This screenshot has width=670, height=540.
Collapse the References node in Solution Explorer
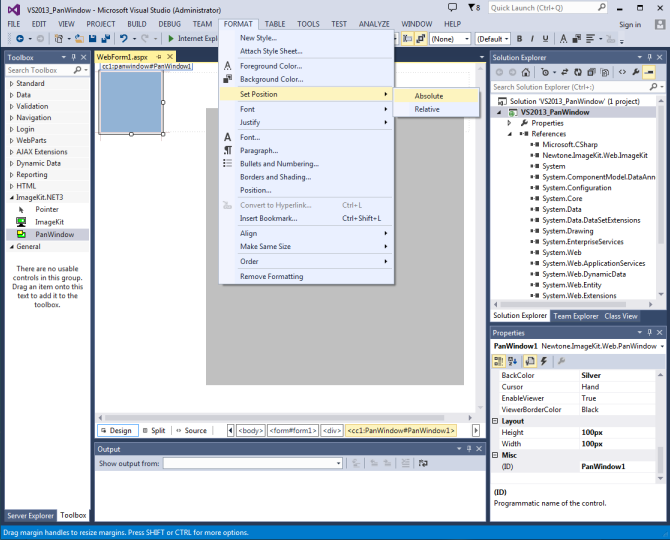click(509, 134)
